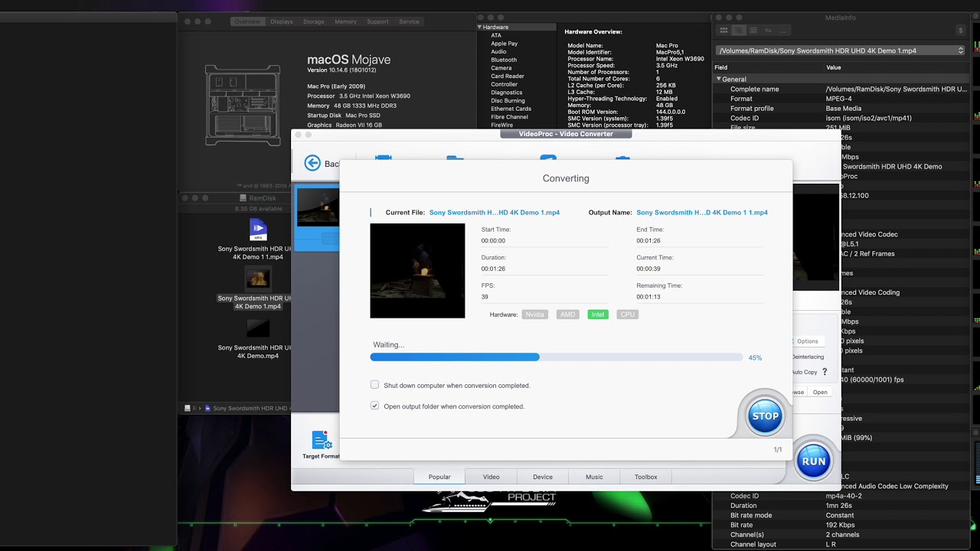Select Sony Swordsmith 4K Demo 1.mp4 thumbnail
Viewport: 980px width, 551px height.
258,279
